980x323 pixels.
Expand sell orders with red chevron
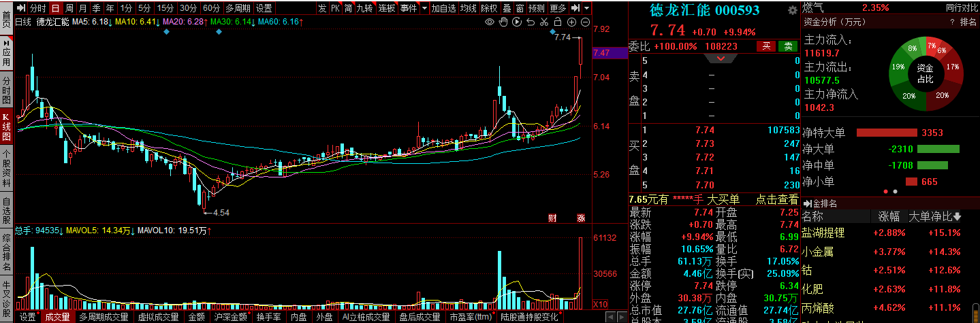[722, 59]
